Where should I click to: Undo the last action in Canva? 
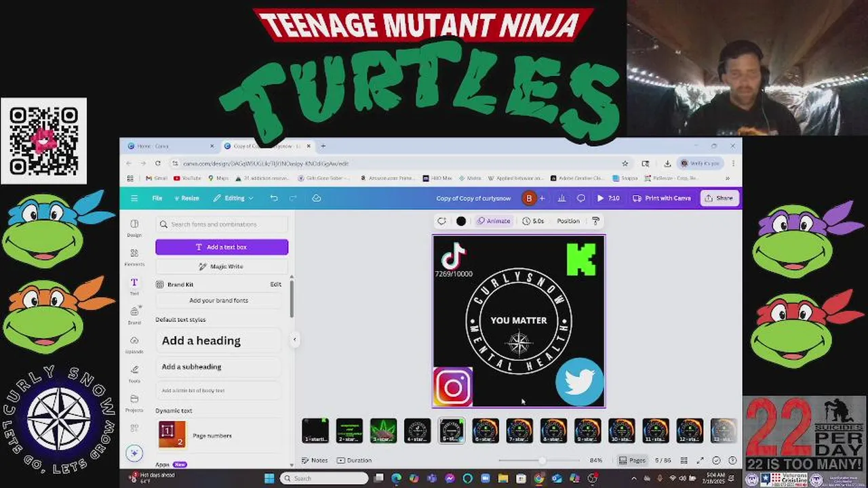(x=274, y=198)
